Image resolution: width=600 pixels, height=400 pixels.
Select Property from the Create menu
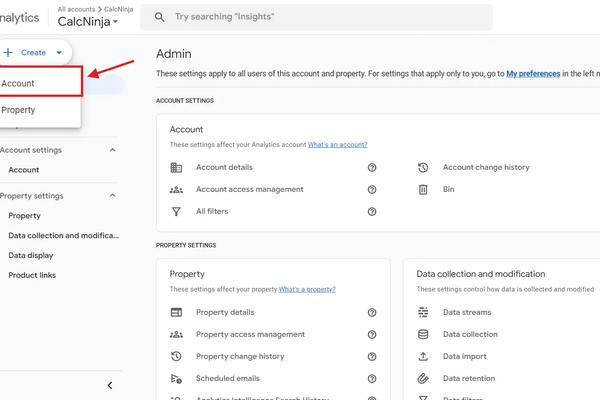[40, 110]
